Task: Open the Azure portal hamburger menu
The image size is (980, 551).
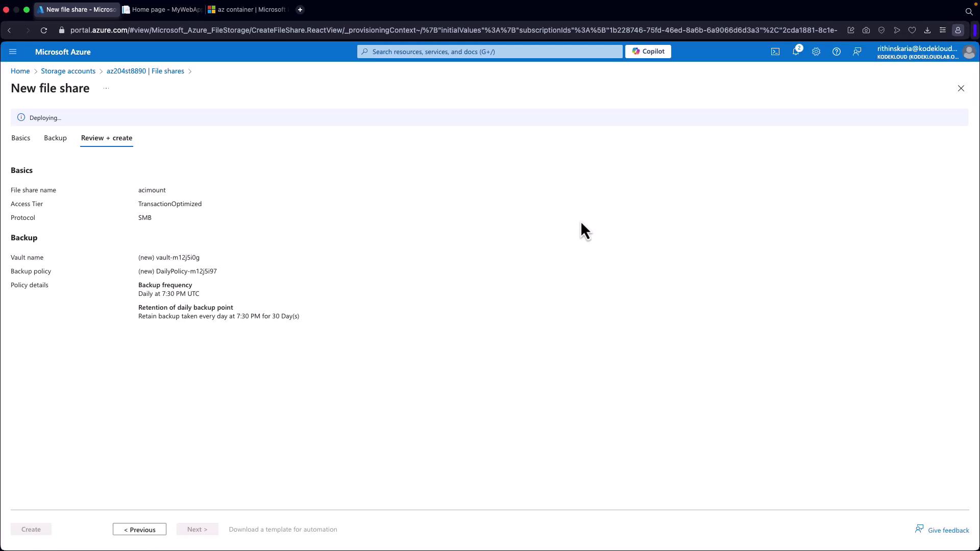Action: point(13,52)
